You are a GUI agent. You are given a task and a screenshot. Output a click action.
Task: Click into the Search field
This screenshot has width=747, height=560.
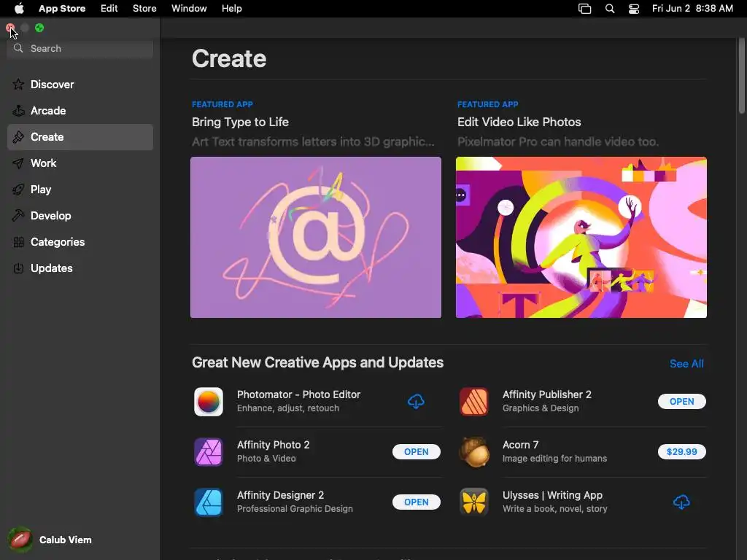click(80, 49)
